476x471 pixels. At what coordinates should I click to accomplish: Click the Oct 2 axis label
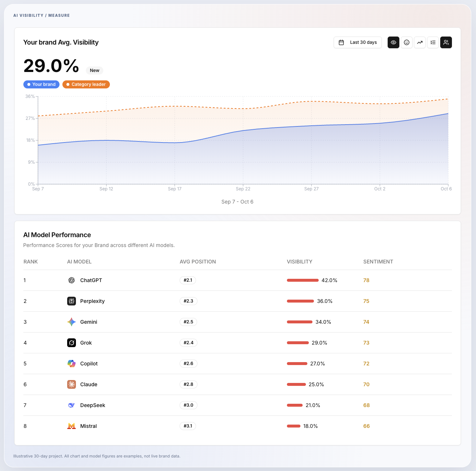380,189
